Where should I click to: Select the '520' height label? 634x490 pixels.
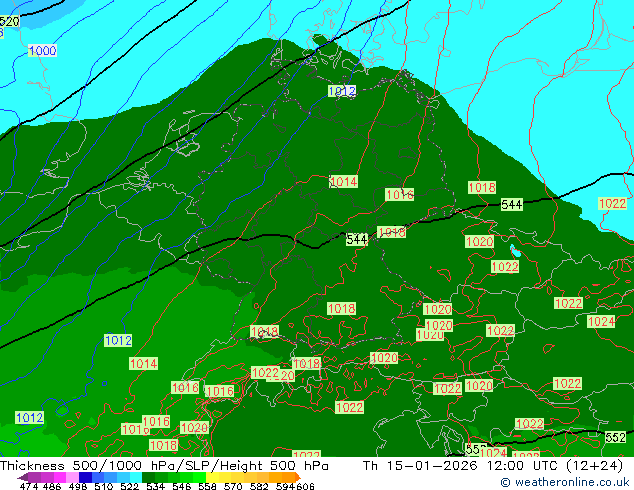[9, 21]
